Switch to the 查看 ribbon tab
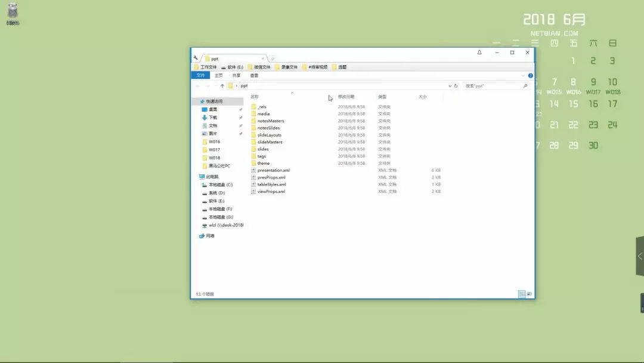This screenshot has width=644, height=363. [254, 76]
